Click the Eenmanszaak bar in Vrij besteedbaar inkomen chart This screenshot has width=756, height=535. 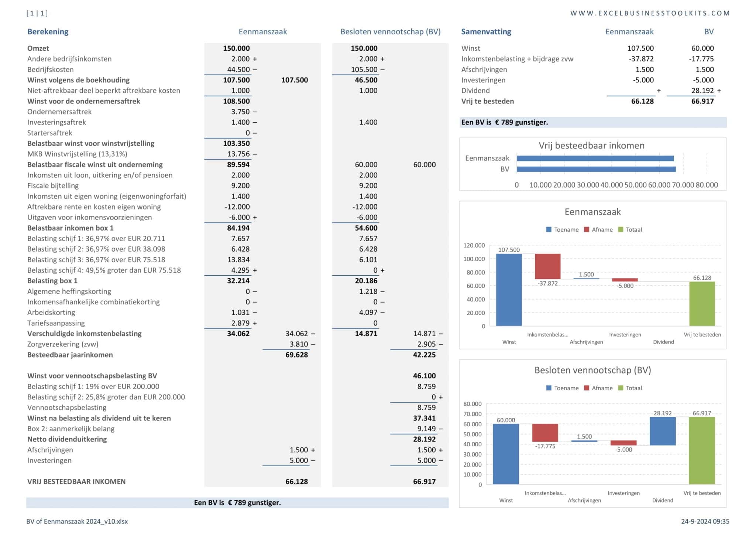595,159
